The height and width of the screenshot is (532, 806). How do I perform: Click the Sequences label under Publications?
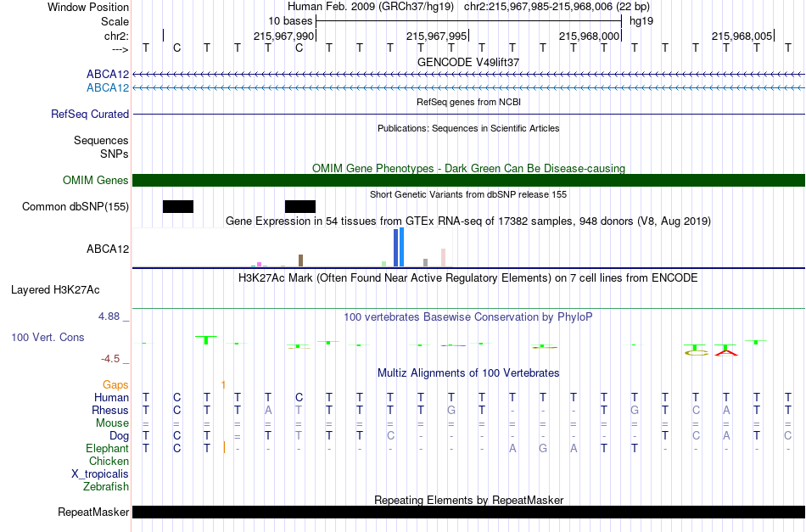tap(101, 140)
